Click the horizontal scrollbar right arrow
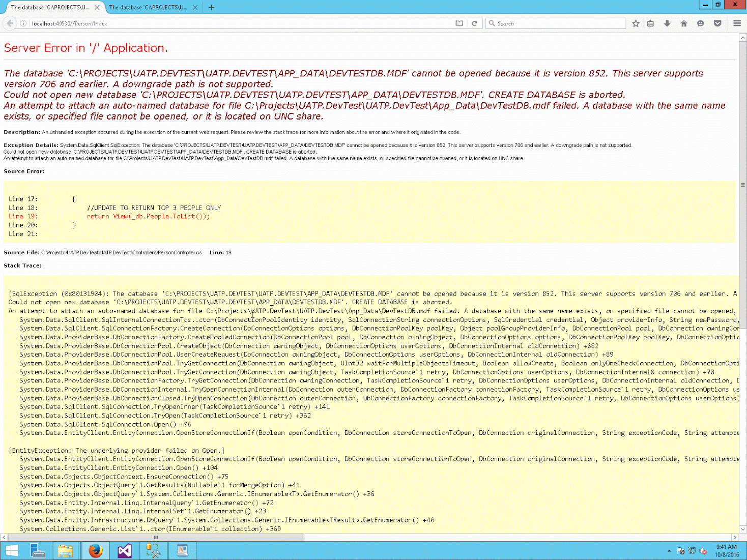 (x=735, y=537)
